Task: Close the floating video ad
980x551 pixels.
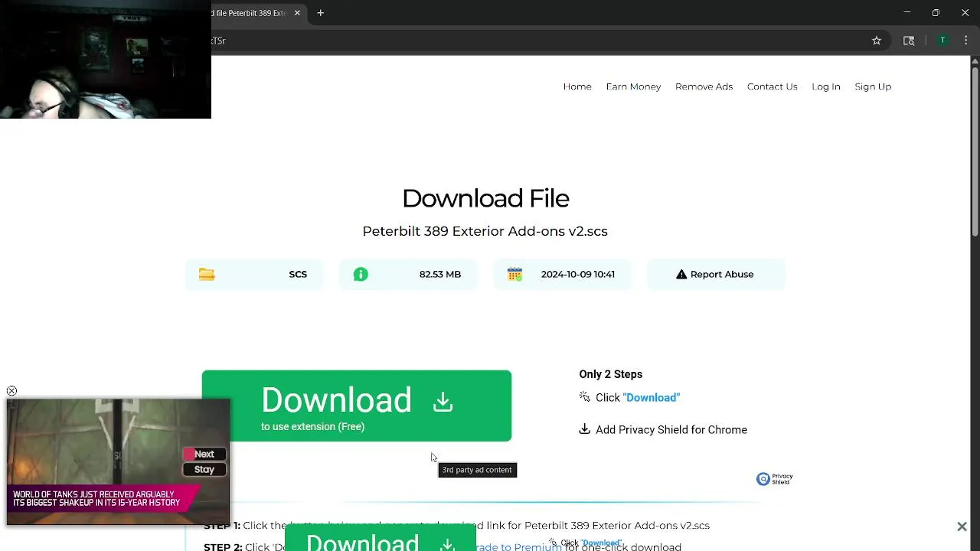Action: 11,391
